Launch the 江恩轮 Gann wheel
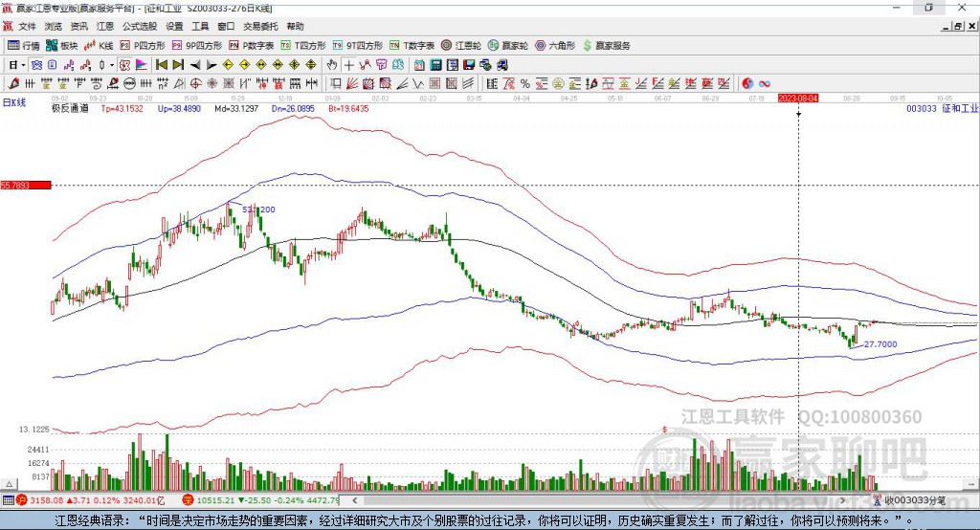Viewport: 980px width, 530px height. tap(461, 46)
